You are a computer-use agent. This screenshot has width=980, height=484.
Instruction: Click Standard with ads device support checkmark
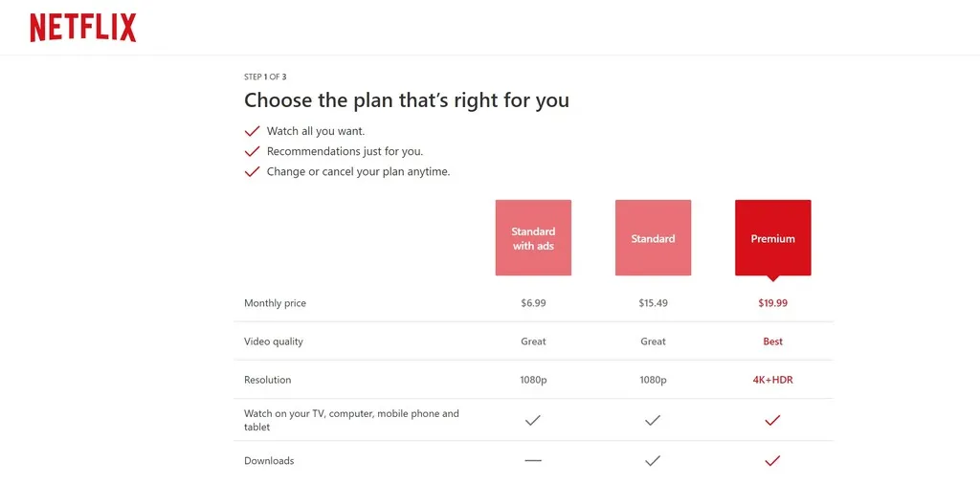(x=532, y=420)
